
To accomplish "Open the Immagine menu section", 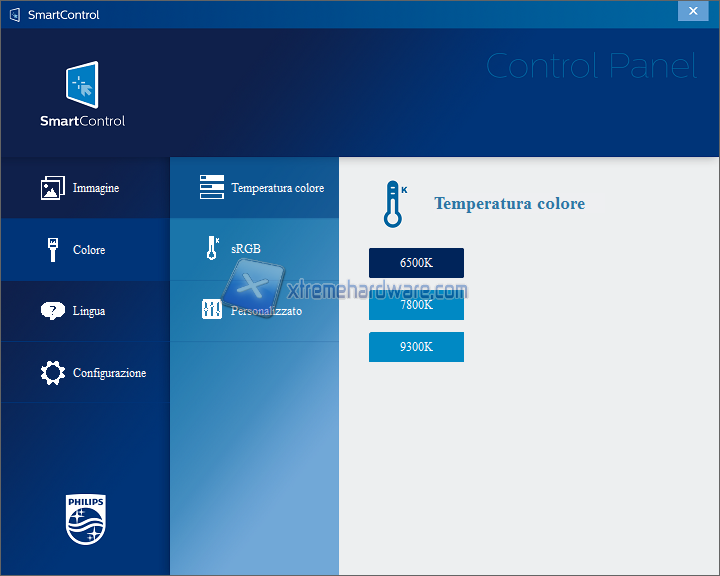I will point(95,188).
